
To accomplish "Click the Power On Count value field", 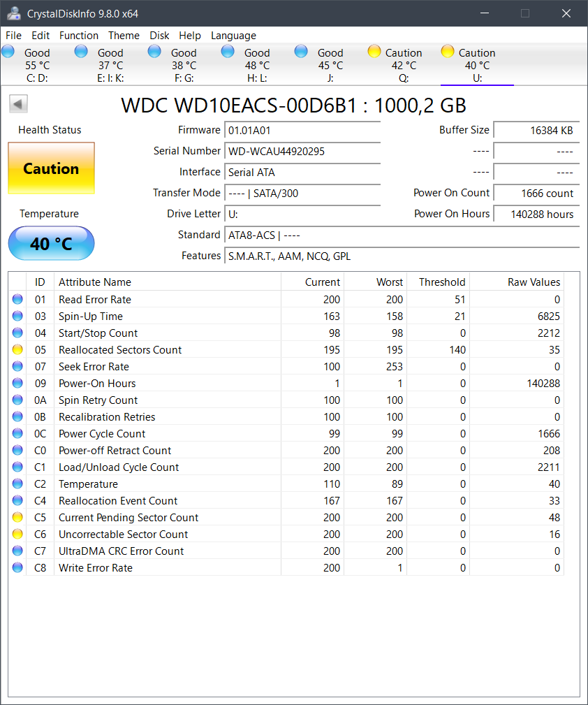I will pyautogui.click(x=536, y=194).
